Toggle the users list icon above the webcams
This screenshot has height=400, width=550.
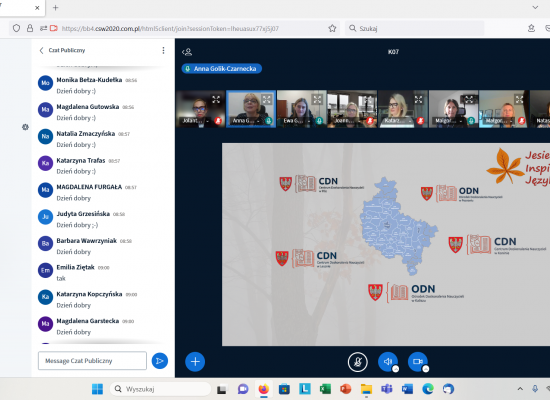point(187,52)
